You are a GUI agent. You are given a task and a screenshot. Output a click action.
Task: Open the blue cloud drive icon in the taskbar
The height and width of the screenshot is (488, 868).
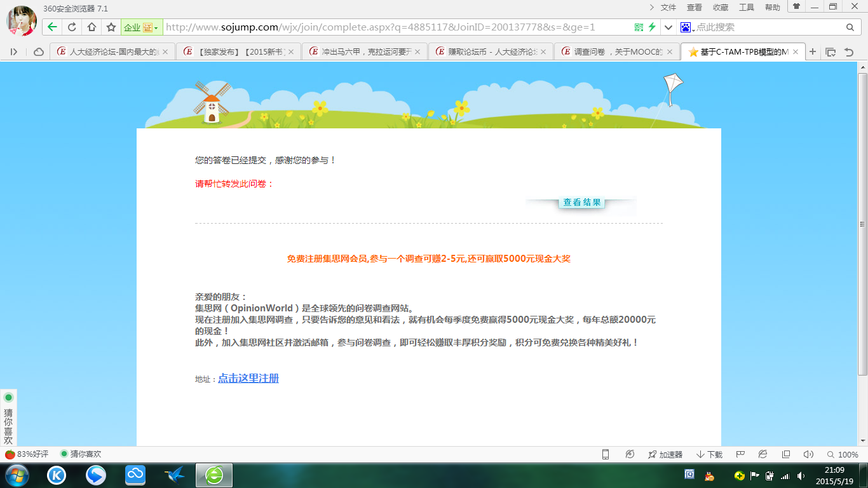(135, 475)
